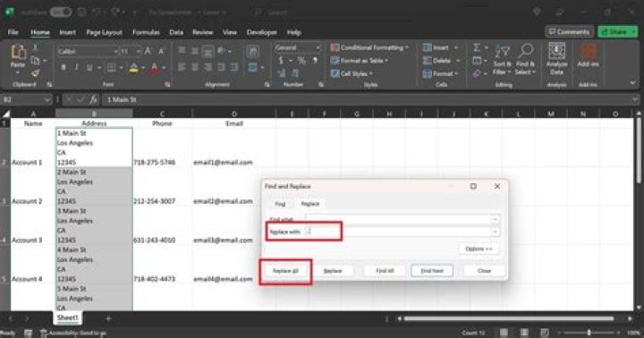
Task: Select the Sheet1 worksheet tab
Action: tap(67, 317)
